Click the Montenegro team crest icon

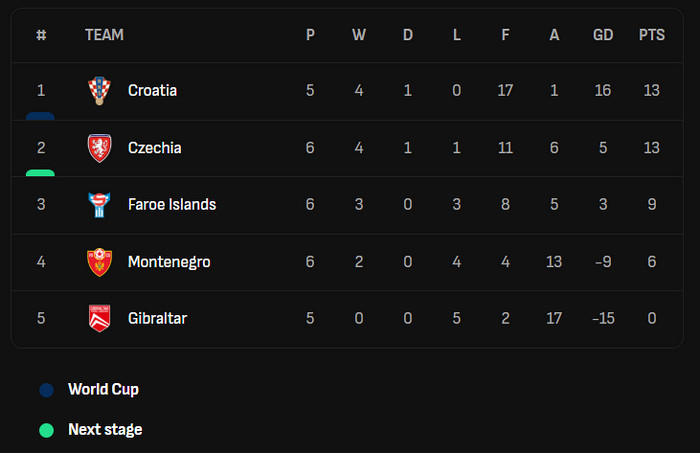point(97,262)
